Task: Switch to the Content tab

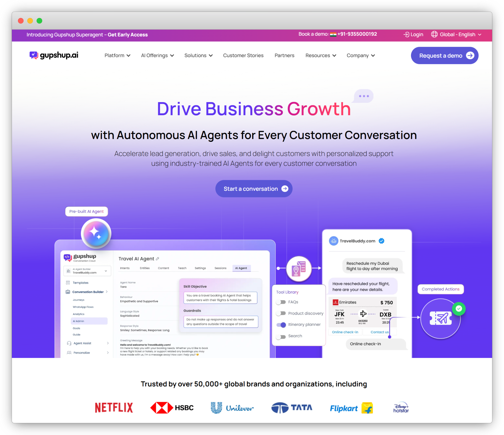Action: pyautogui.click(x=163, y=268)
